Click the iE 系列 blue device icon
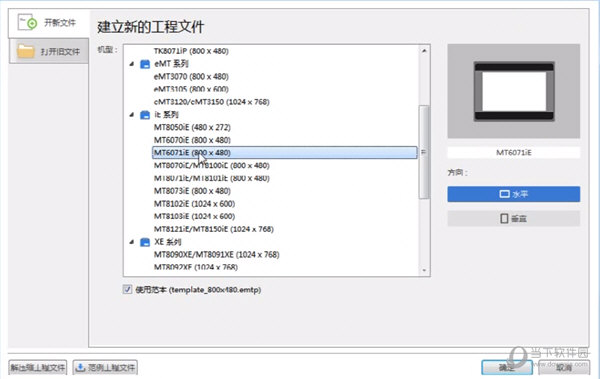Image resolution: width=600 pixels, height=379 pixels. tap(145, 115)
